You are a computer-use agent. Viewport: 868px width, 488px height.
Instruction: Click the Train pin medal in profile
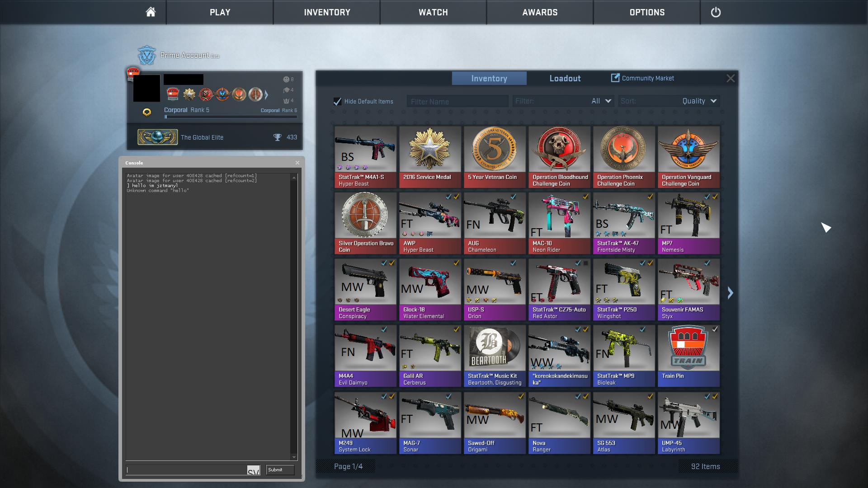click(173, 94)
